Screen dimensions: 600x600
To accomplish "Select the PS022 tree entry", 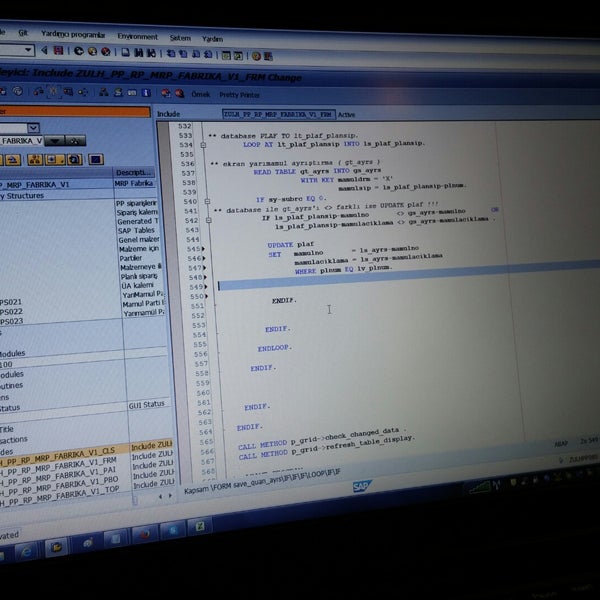I will tap(11, 312).
